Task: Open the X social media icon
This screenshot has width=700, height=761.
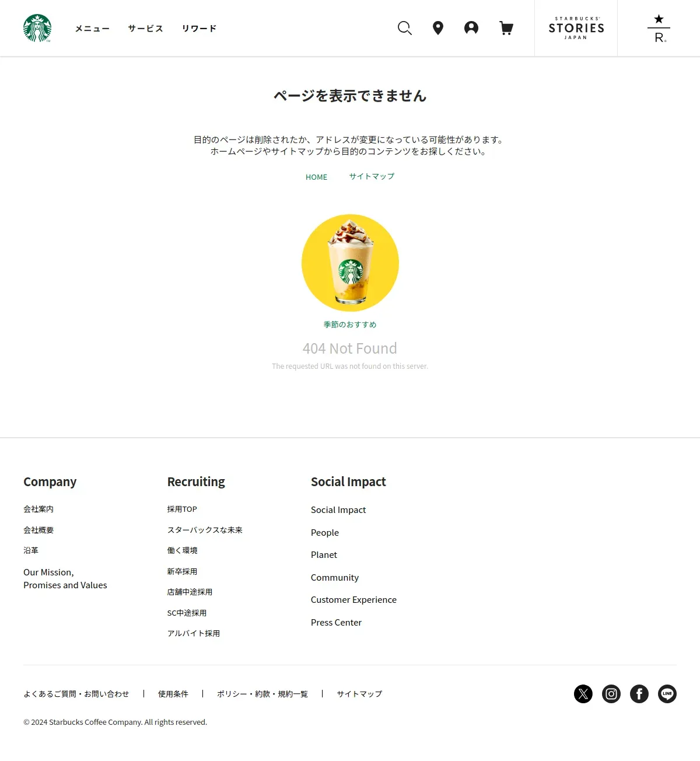Action: [583, 694]
